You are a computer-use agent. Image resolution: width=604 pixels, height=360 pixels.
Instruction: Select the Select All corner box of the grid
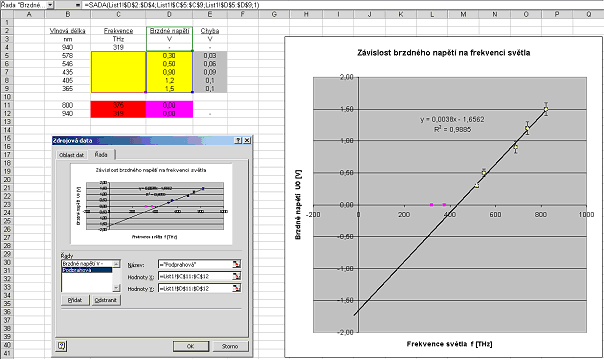tap(7, 14)
